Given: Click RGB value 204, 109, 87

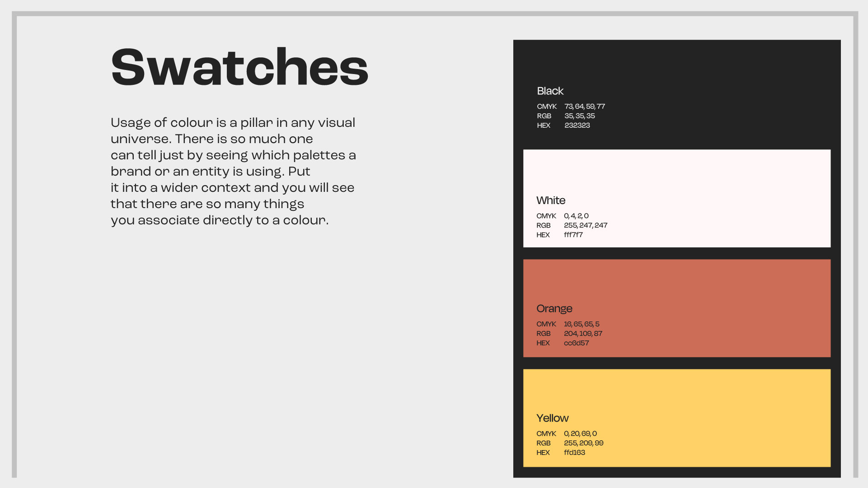Looking at the screenshot, I should coord(583,334).
